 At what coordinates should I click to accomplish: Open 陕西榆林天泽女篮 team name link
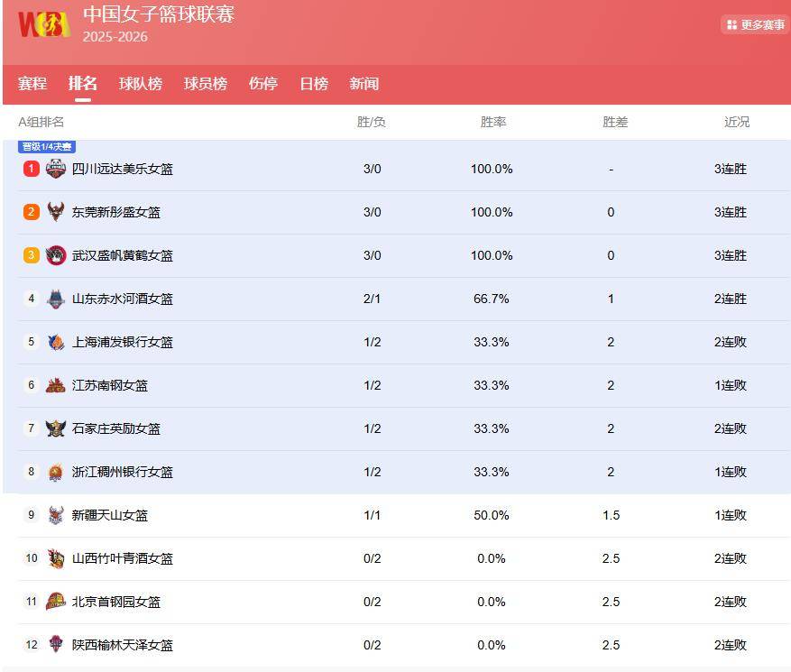[x=123, y=645]
